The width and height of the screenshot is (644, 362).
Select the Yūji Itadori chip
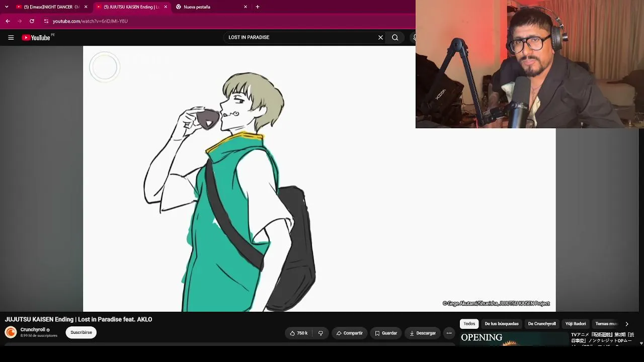coord(576,324)
